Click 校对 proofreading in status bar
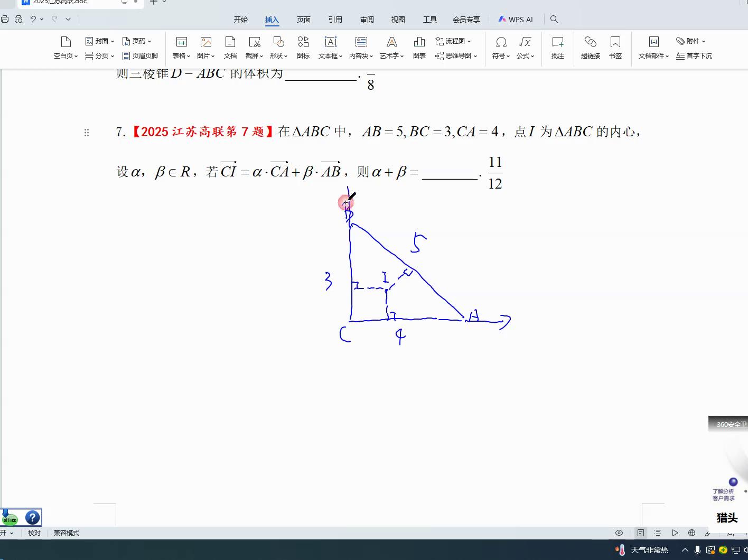Screen dimensions: 748x560 pyautogui.click(x=34, y=533)
